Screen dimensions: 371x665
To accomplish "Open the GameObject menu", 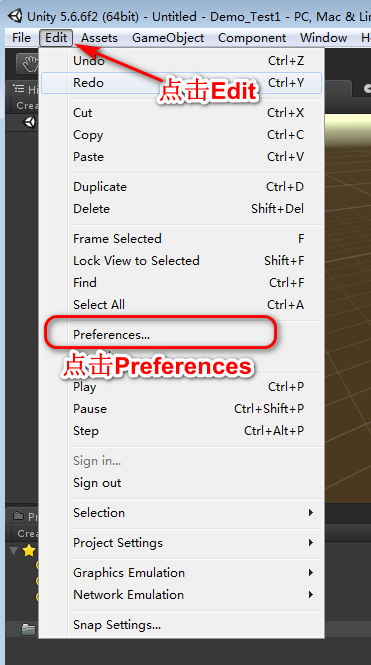I will coord(168,38).
